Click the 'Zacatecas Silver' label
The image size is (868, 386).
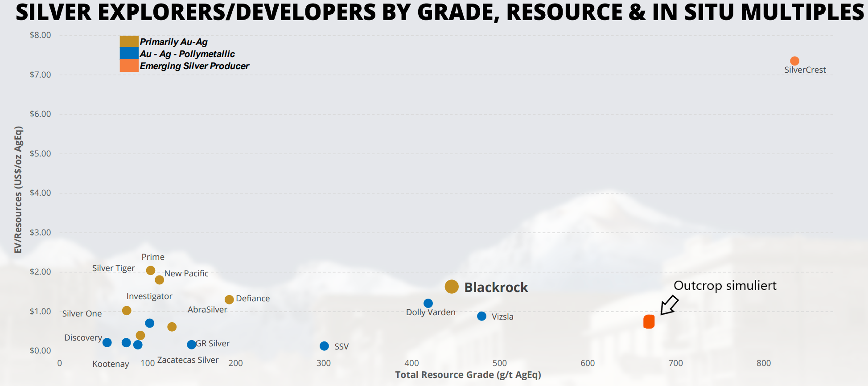click(x=188, y=360)
